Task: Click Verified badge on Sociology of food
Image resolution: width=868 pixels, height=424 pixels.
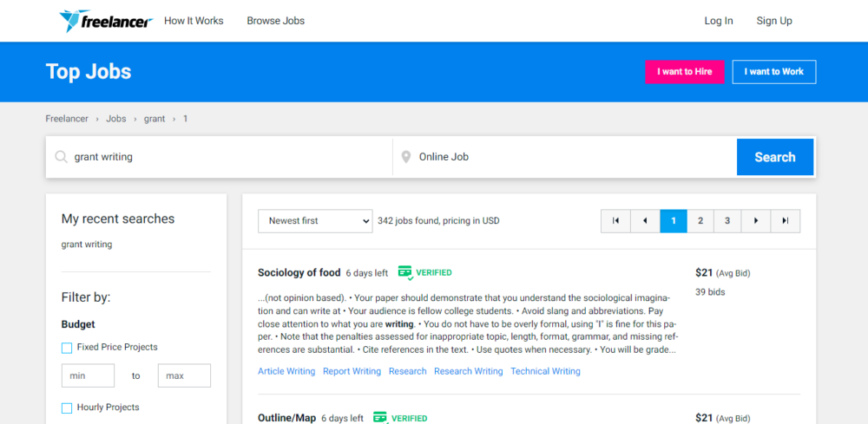Action: [x=424, y=272]
